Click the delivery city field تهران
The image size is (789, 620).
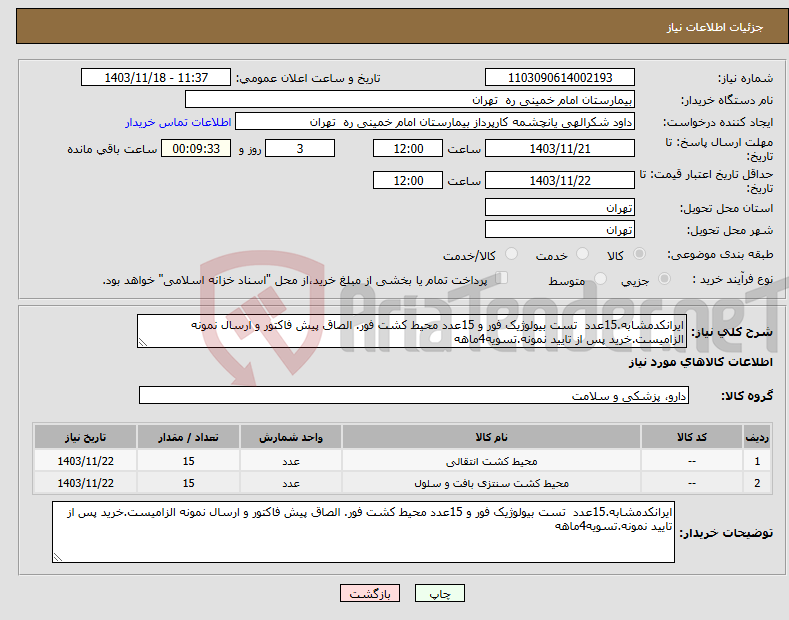(560, 229)
